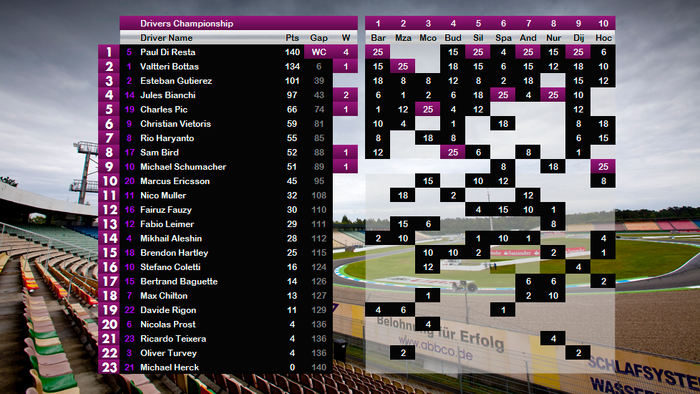Click the Pts column header

click(x=292, y=38)
